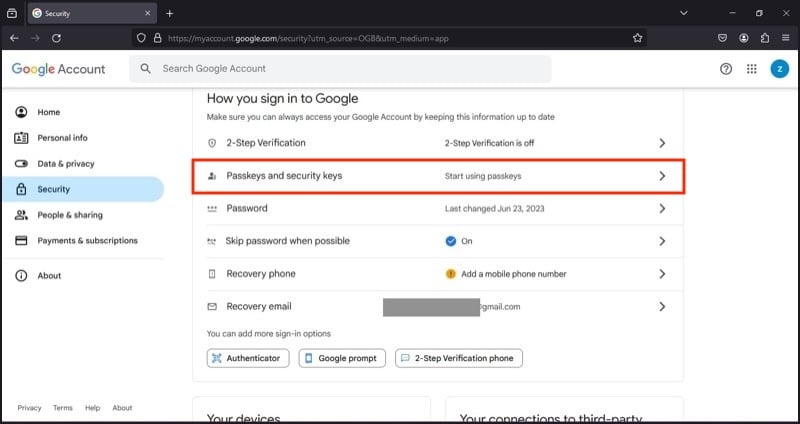This screenshot has width=800, height=424.
Task: Focus the browser address bar URL
Action: (308, 38)
